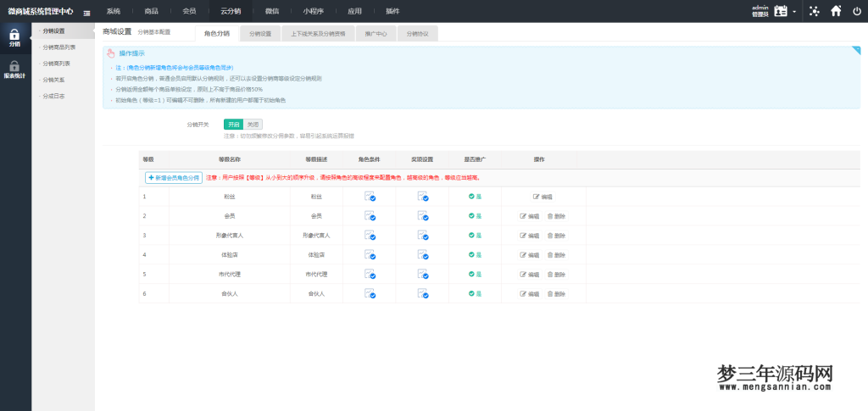This screenshot has width=868, height=411.
Task: Click the power logout icon
Action: pos(856,11)
